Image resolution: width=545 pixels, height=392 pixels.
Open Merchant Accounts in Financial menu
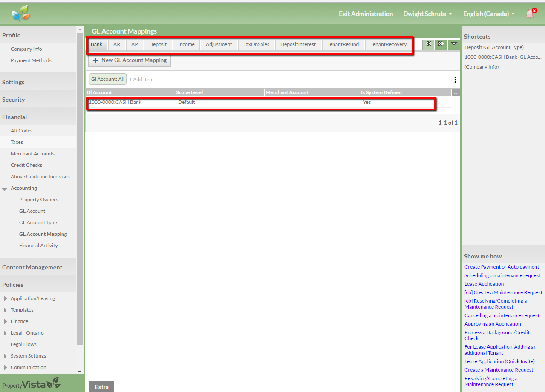(x=32, y=154)
